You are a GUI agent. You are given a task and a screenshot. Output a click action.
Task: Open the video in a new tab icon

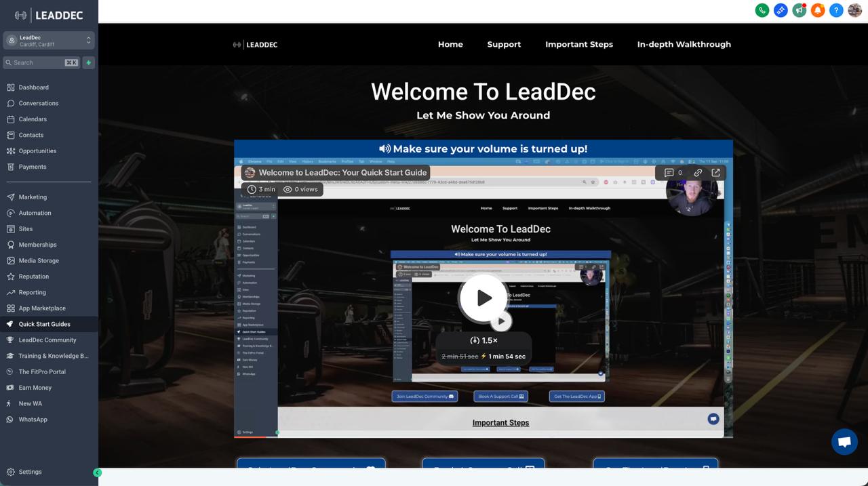pyautogui.click(x=715, y=173)
